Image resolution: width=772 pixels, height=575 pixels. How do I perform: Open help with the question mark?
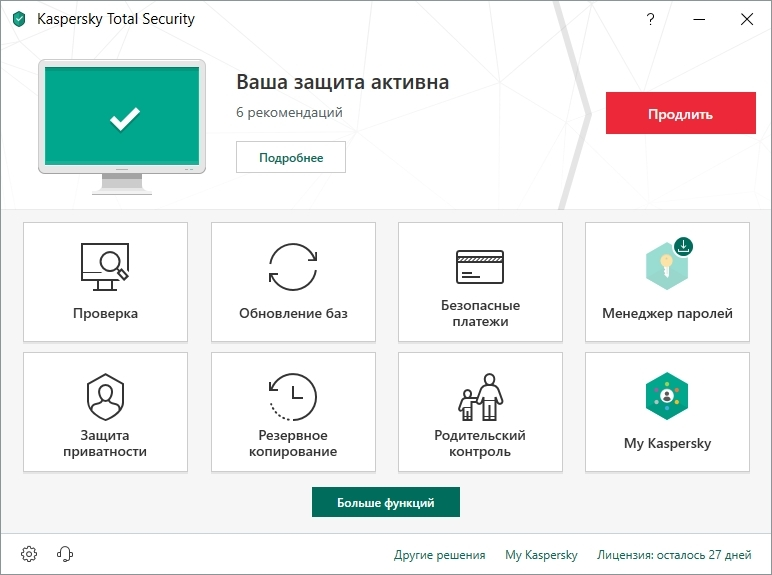650,19
